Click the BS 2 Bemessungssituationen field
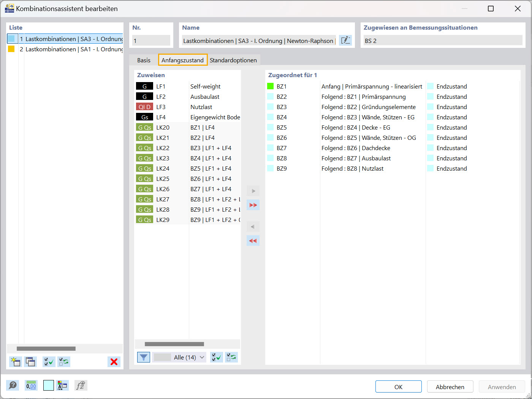Image resolution: width=532 pixels, height=399 pixels. point(443,40)
